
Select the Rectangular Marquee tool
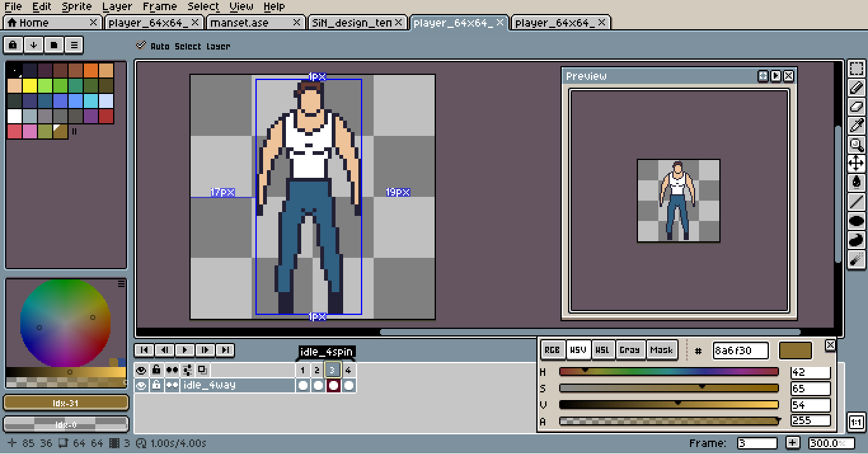tap(857, 69)
